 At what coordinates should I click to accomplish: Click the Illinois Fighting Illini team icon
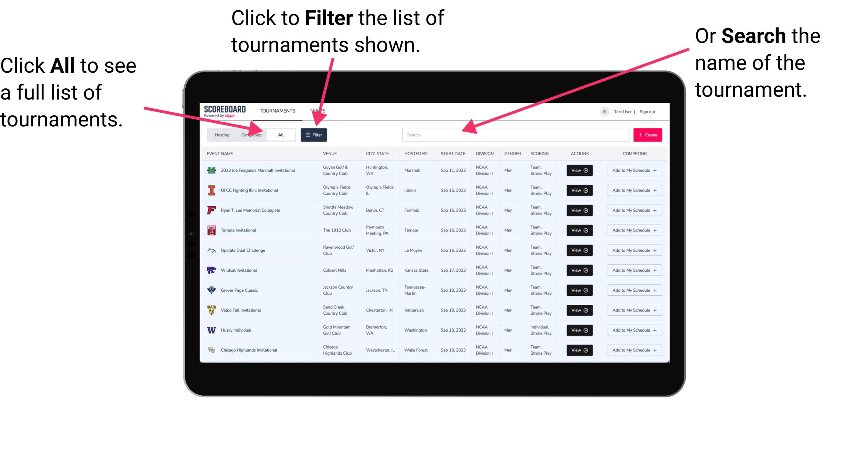click(212, 190)
